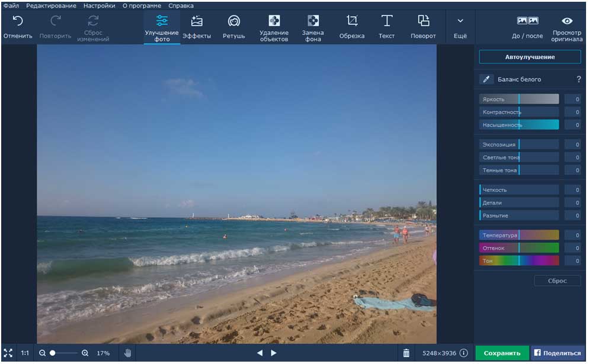Toggle the До / после comparison view
This screenshot has height=364, width=589.
527,27
